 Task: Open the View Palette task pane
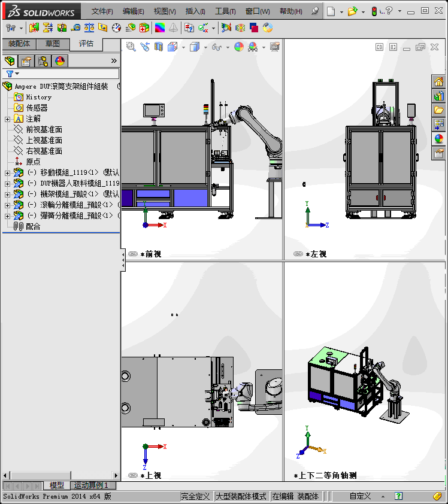pos(438,125)
